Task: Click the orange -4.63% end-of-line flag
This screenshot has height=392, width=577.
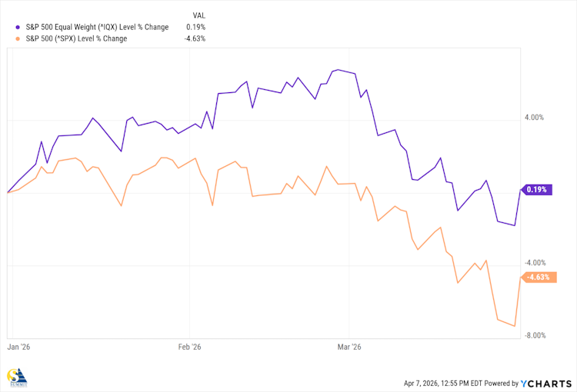Action: (539, 277)
